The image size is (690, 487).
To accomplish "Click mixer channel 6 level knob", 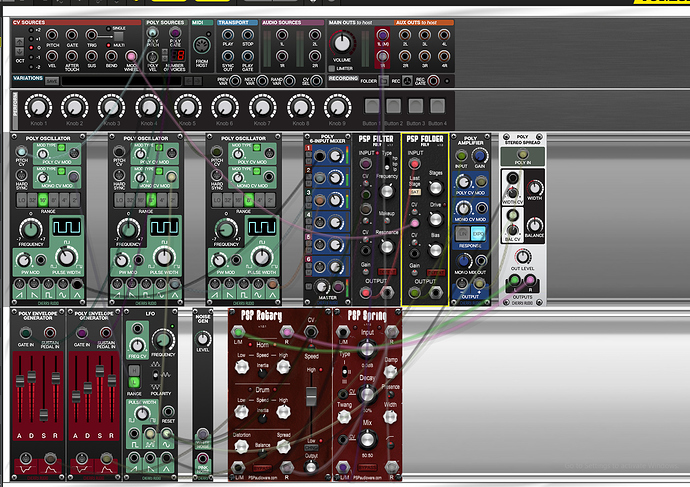I will click(336, 267).
